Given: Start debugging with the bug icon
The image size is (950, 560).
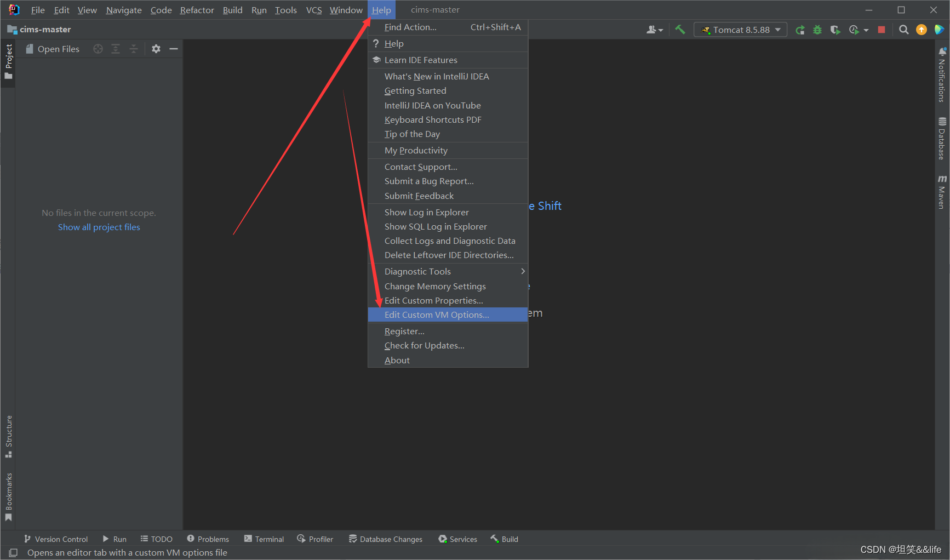Looking at the screenshot, I should click(x=817, y=30).
